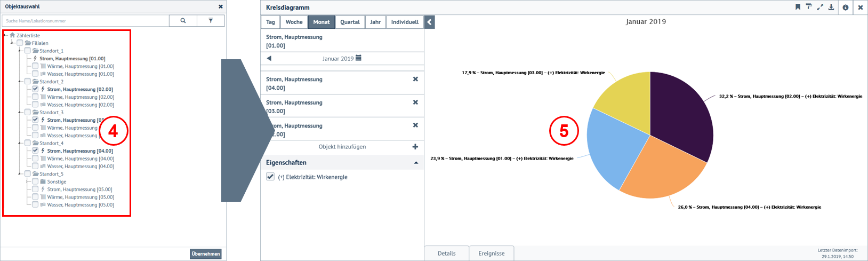Collapse the Eigenschaften section

point(416,163)
